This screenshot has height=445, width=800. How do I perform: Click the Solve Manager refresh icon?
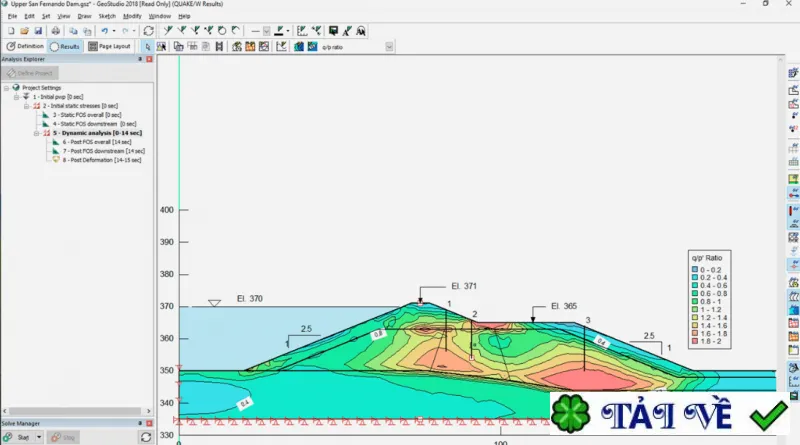point(146,437)
